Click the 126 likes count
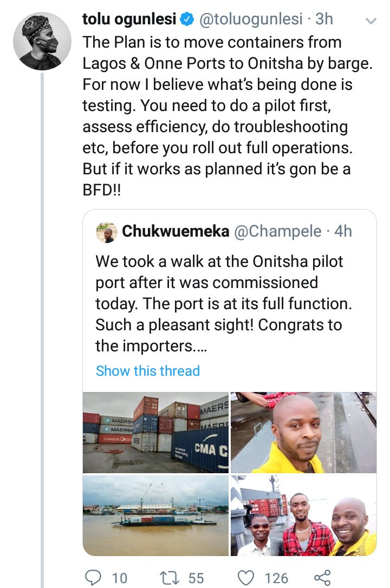The image size is (390, 588). point(276,578)
